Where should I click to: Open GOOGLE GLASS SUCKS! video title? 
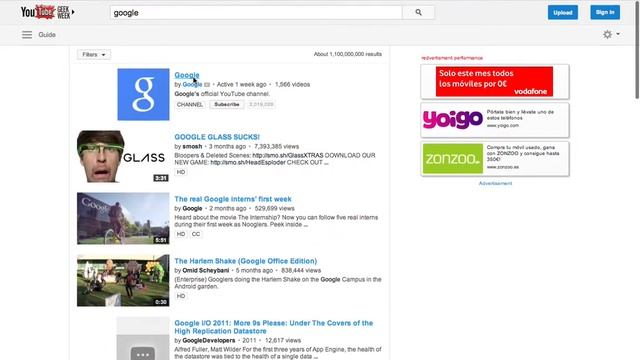(x=217, y=137)
